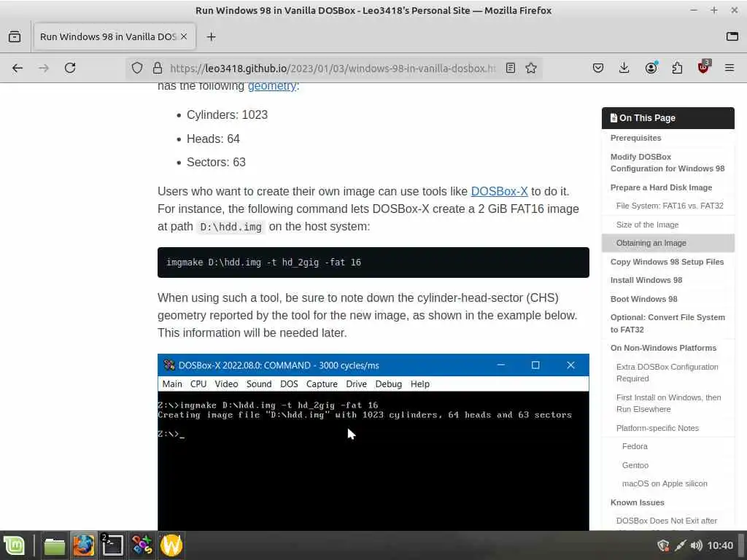Close the Run Windows 98 tab

click(x=184, y=36)
